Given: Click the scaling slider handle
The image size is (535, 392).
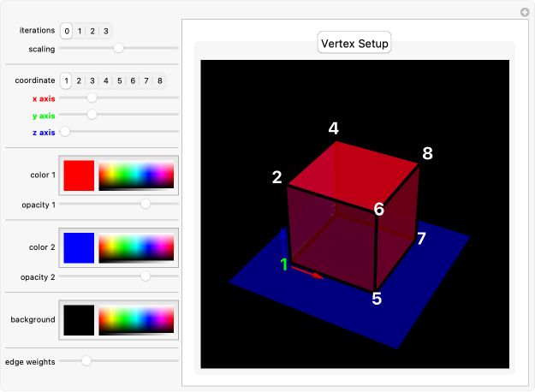Looking at the screenshot, I should coord(118,48).
